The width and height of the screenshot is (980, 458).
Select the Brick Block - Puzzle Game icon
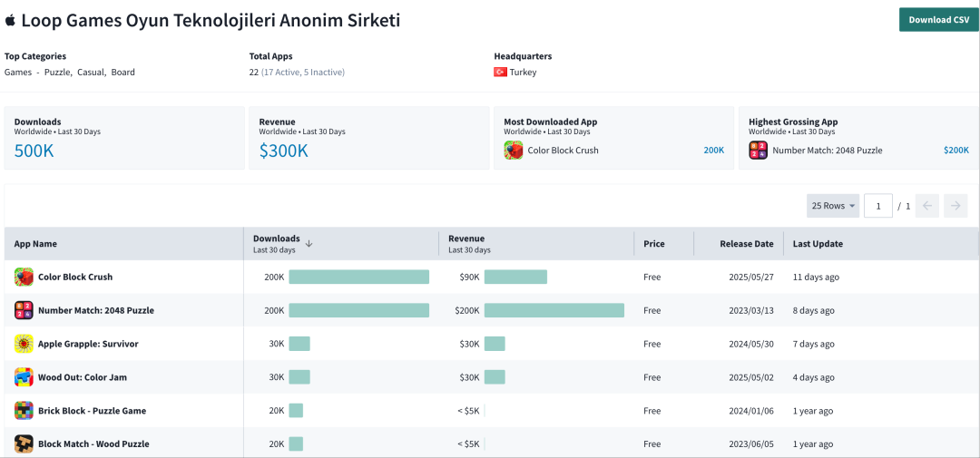click(24, 411)
